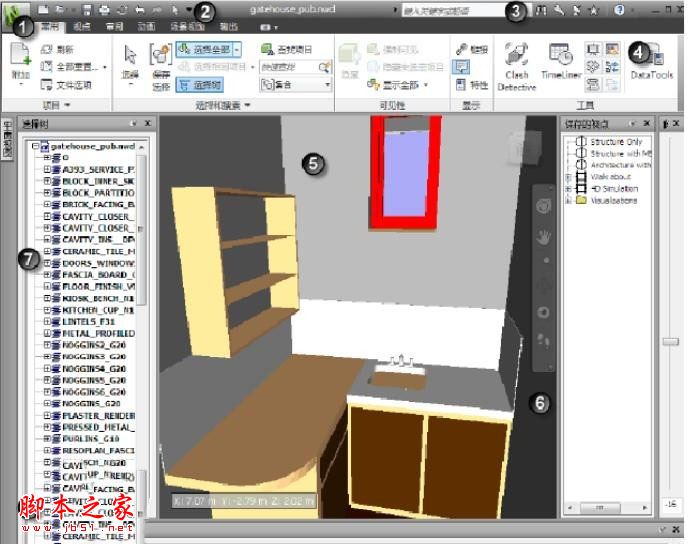Viewport: 695px width, 544px height.
Task: Switch to the Viewpoint (视点) ribbon tab
Action: click(x=82, y=27)
